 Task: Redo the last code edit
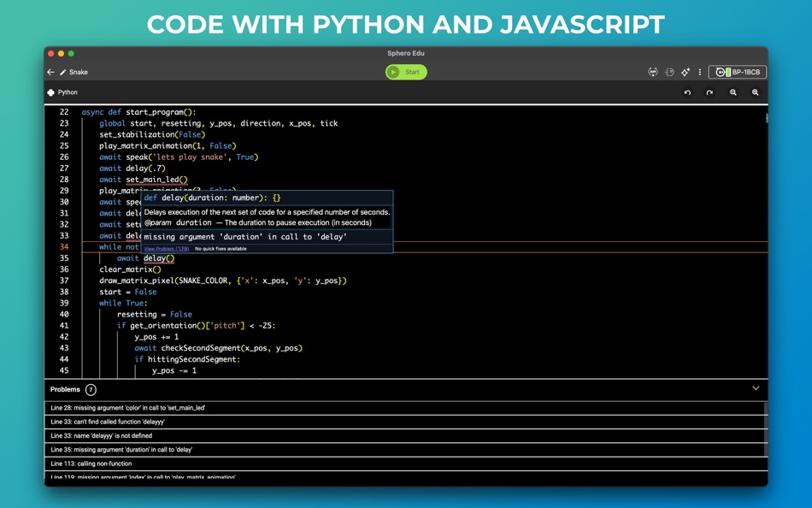[x=709, y=92]
